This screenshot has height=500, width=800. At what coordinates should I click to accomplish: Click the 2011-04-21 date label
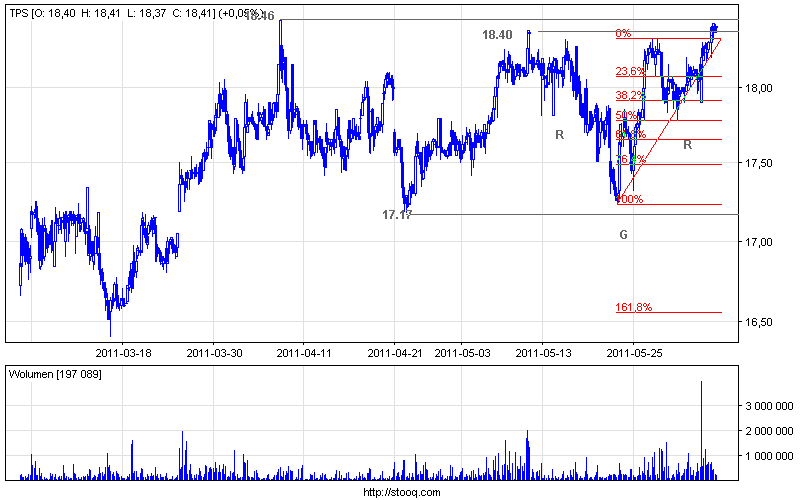[x=394, y=353]
